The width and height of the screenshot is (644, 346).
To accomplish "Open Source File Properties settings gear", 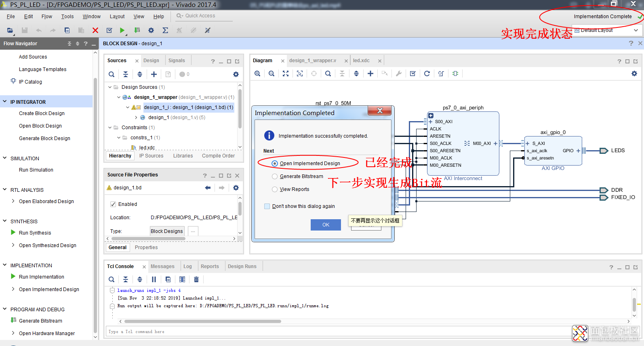I will [x=236, y=188].
